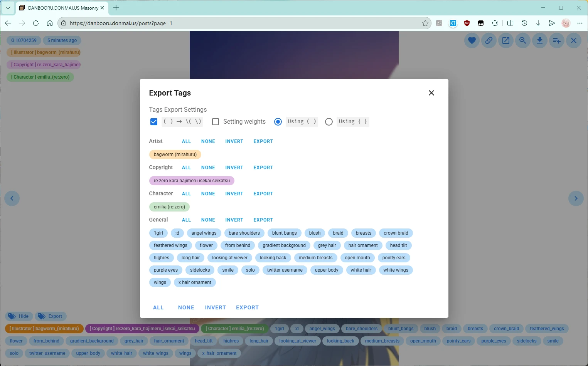Select the Using { } radio option
The image size is (588, 366).
coord(329,122)
